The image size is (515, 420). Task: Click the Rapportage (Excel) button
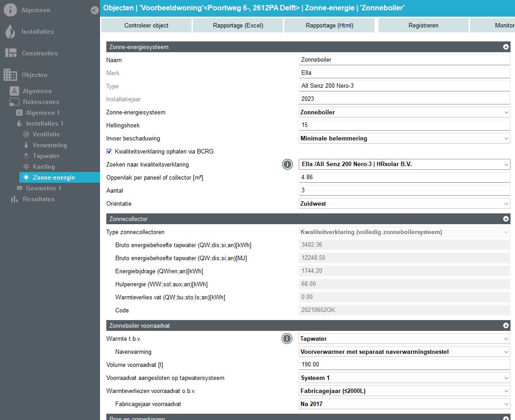238,25
